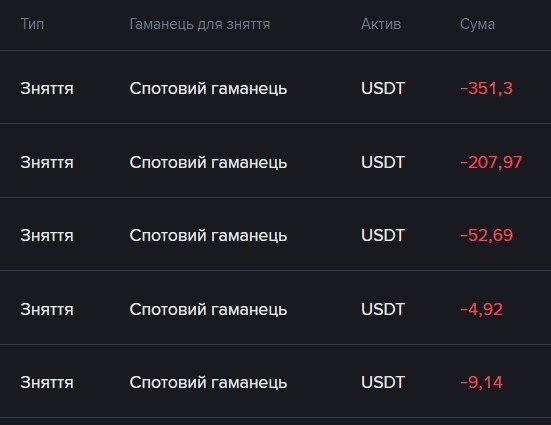The image size is (551, 425).
Task: Select the withdrawal amount -9,14
Action: coord(481,382)
